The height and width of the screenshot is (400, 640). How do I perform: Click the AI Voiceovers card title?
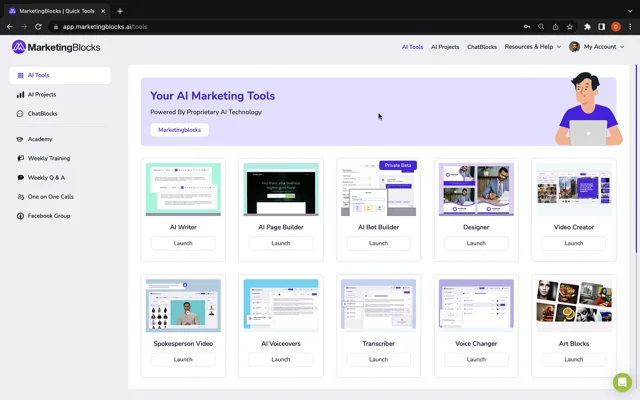[x=281, y=344]
